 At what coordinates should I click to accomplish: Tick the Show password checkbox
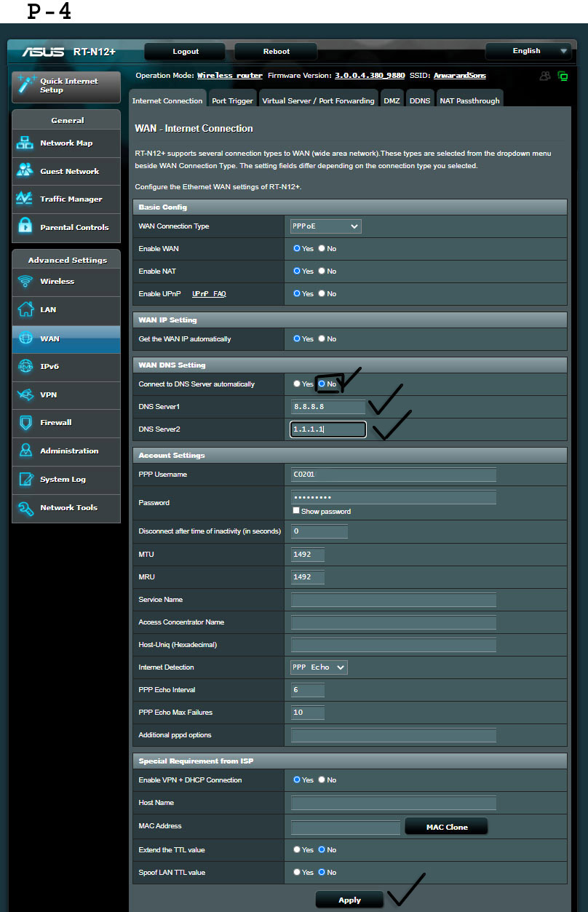[x=296, y=511]
